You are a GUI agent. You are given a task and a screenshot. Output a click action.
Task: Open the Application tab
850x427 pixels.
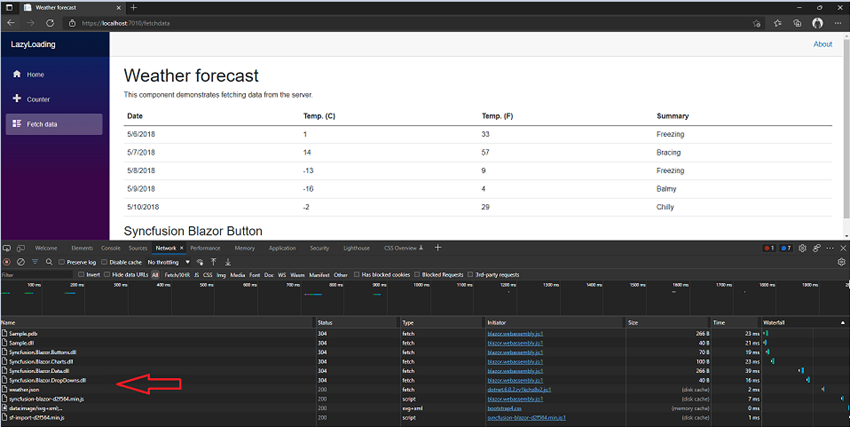point(282,248)
